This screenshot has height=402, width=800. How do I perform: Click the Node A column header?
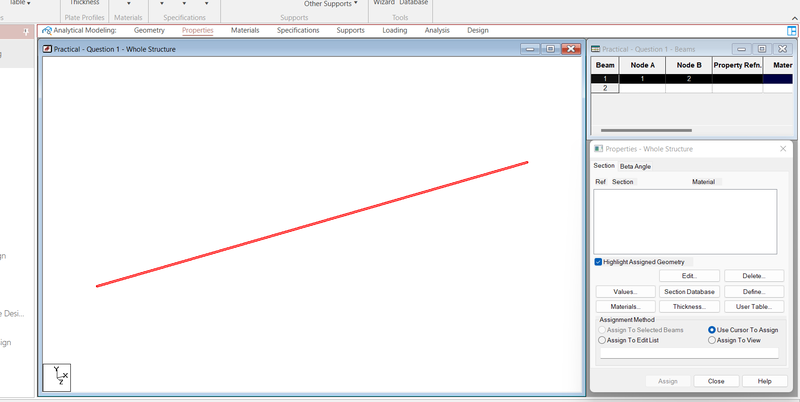pyautogui.click(x=642, y=65)
